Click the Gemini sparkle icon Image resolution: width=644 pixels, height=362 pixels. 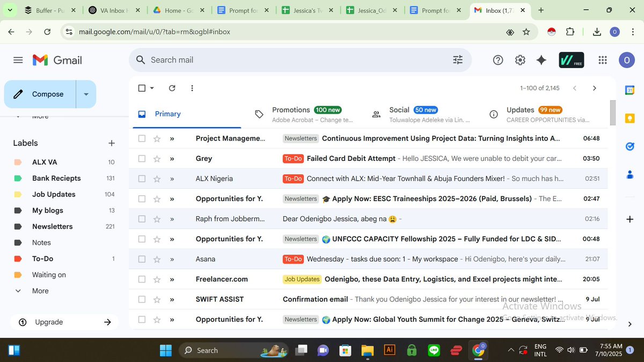pyautogui.click(x=541, y=60)
